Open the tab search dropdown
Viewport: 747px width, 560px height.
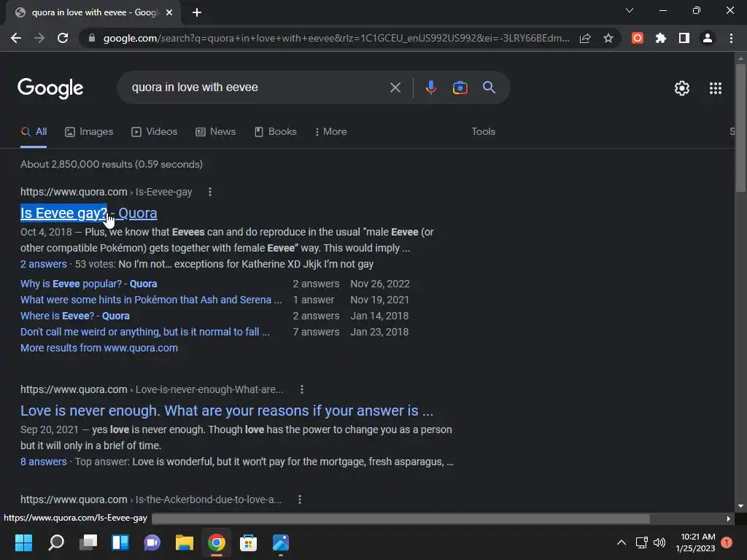point(629,10)
